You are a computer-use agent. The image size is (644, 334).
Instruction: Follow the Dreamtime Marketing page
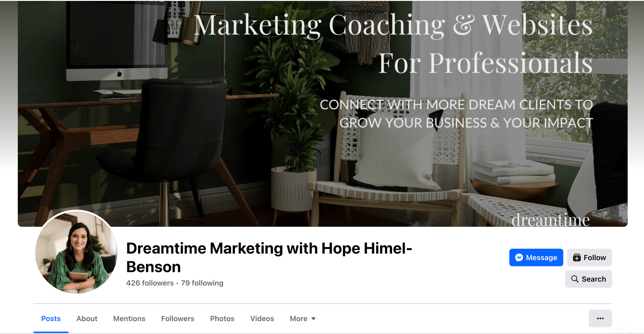(589, 257)
